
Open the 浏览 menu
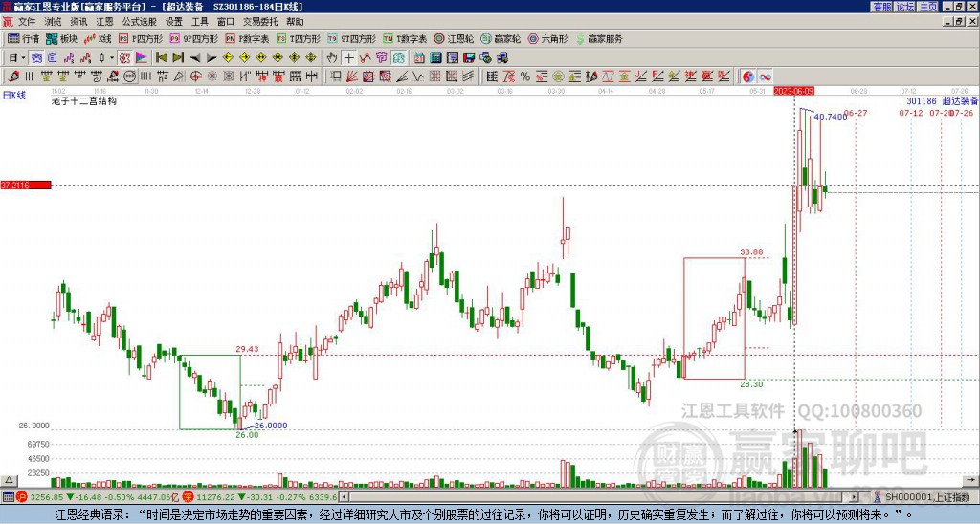point(53,22)
